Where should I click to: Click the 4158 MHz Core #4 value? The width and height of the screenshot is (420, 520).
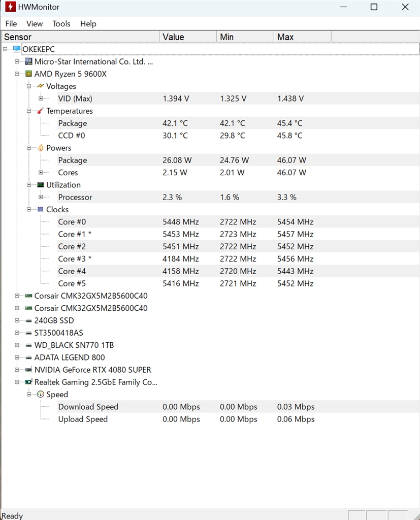point(180,271)
